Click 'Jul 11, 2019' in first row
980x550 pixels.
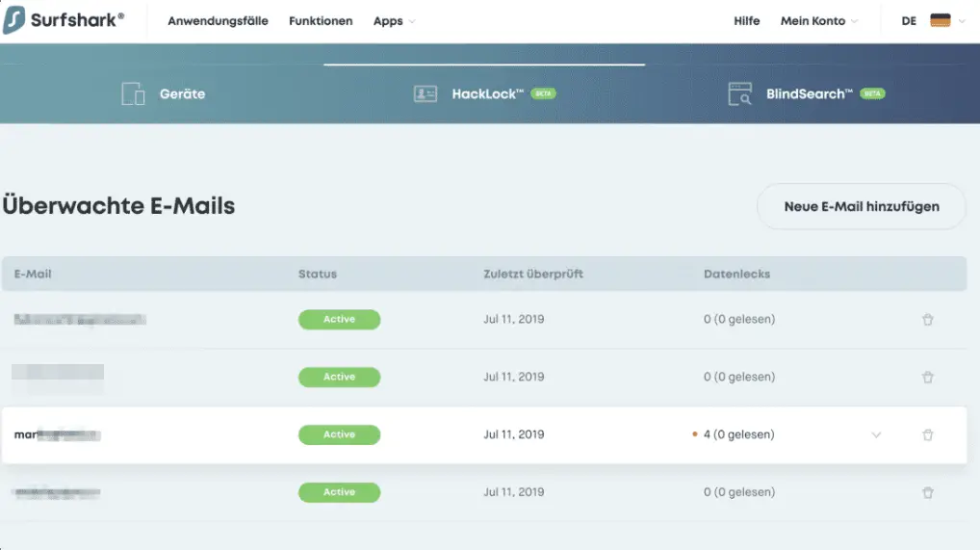pos(514,319)
